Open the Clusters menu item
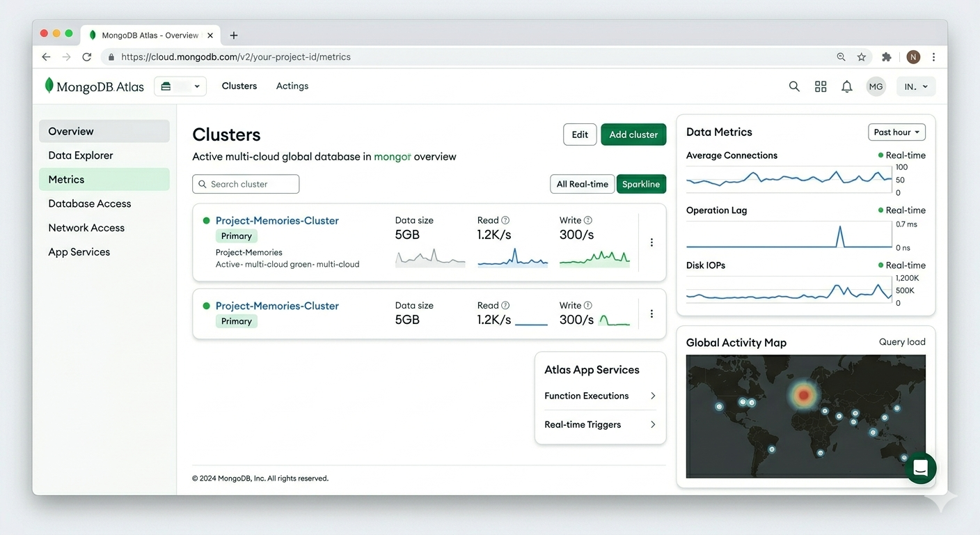980x535 pixels. point(239,86)
